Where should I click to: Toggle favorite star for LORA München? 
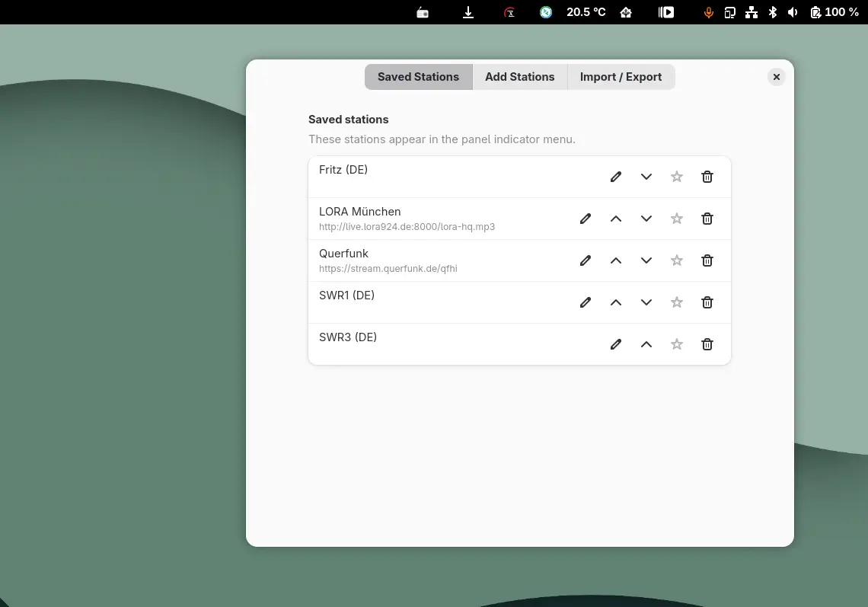pos(677,219)
